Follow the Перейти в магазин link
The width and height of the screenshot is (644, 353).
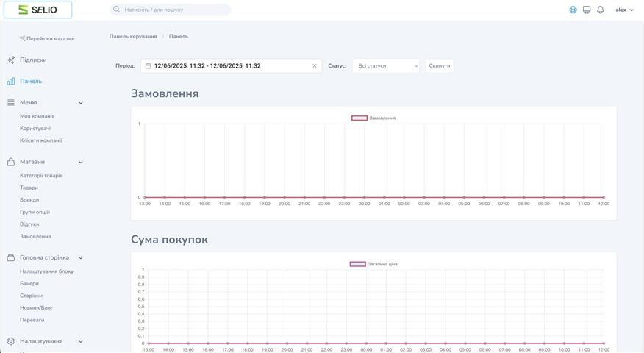click(x=47, y=38)
